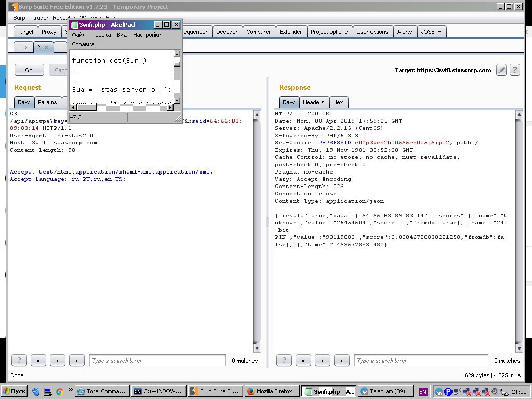Select the request Raw tab
The image size is (532, 399).
[24, 102]
